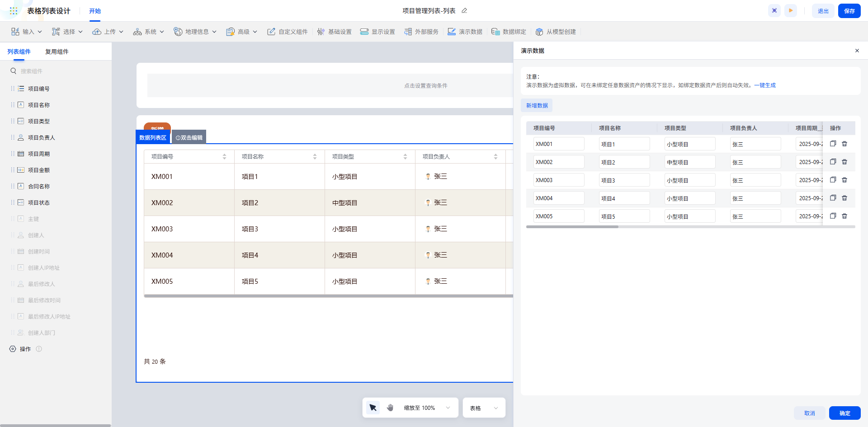
Task: Click the copy icon for row XM001
Action: tap(833, 144)
